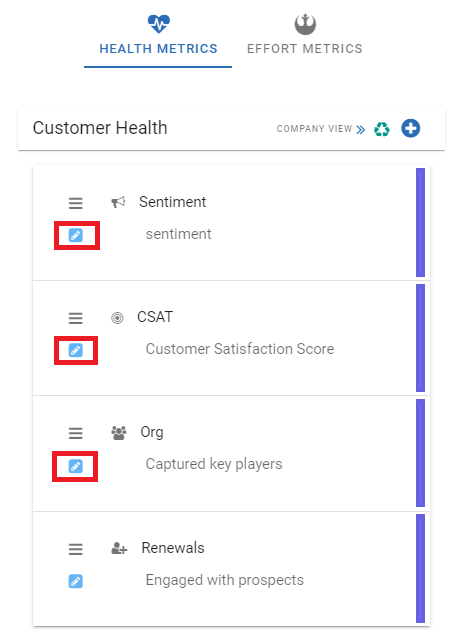Expand Company View double chevron

click(360, 130)
